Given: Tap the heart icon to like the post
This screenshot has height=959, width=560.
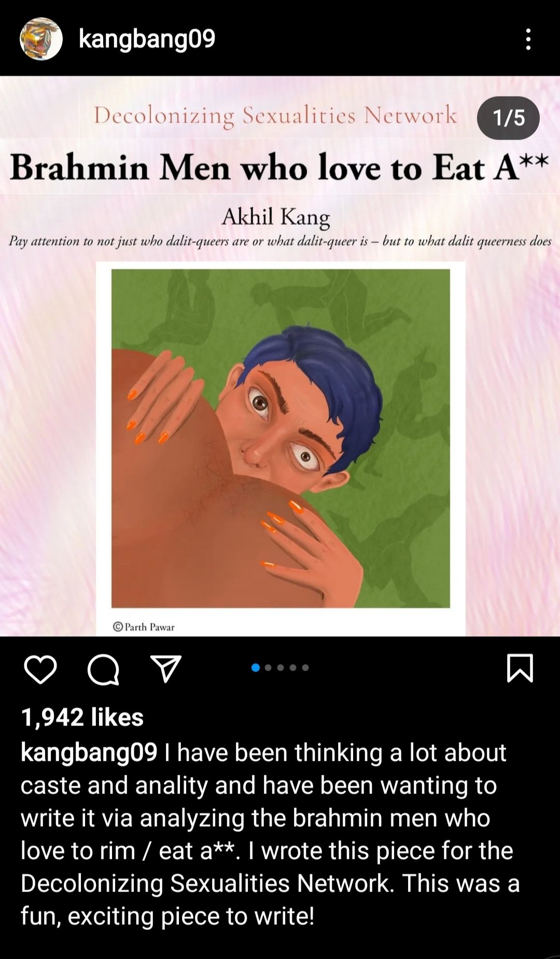Looking at the screenshot, I should point(40,669).
